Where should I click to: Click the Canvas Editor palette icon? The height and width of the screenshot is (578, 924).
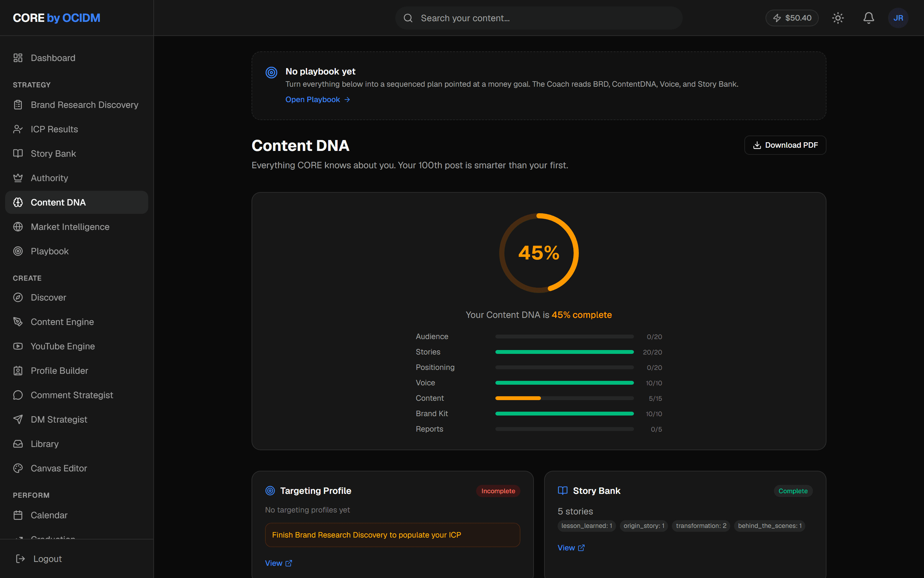(18, 468)
